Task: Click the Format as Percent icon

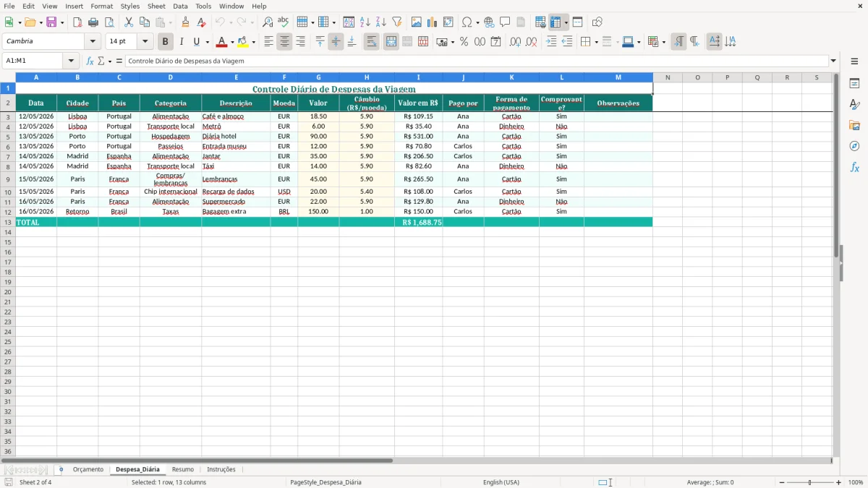Action: click(x=464, y=42)
